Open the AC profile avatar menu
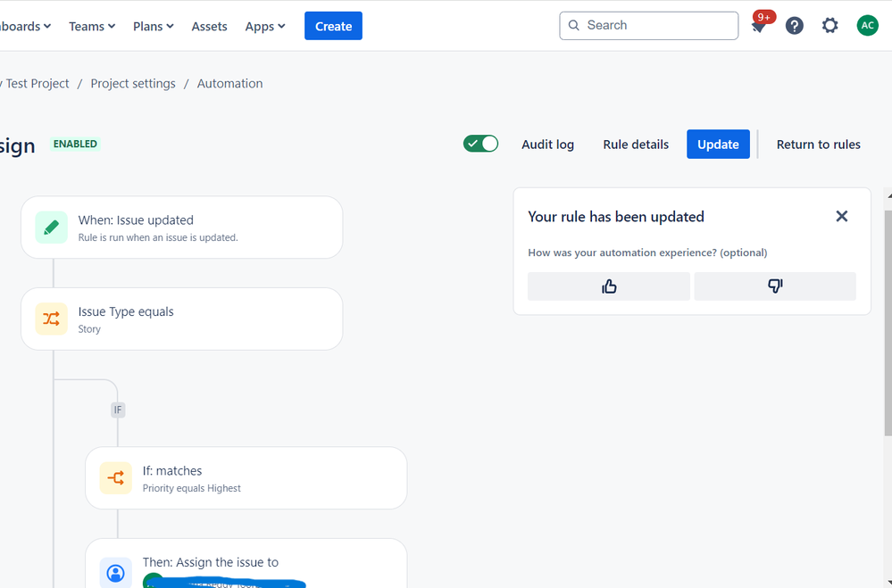 pyautogui.click(x=867, y=25)
